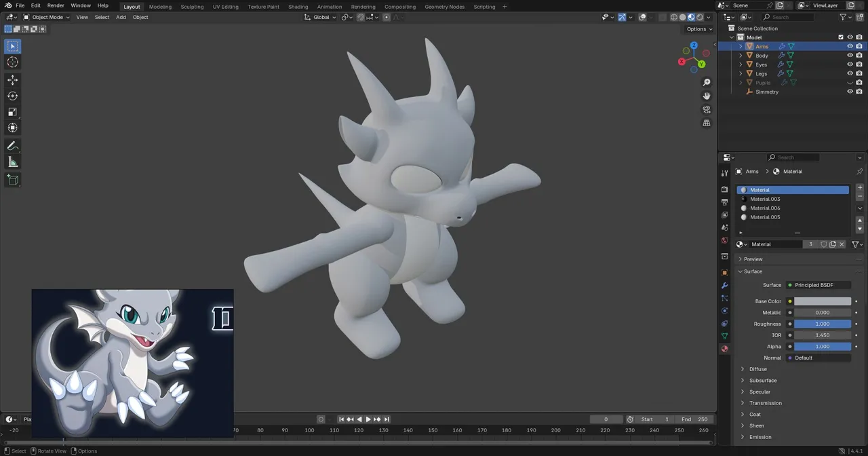Select the Annotate tool
The image size is (868, 456).
click(x=12, y=146)
